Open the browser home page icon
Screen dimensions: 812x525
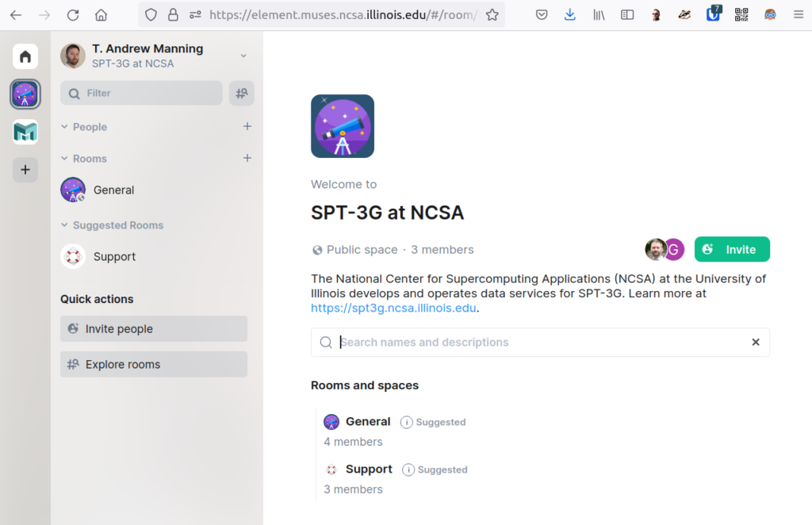(x=101, y=15)
